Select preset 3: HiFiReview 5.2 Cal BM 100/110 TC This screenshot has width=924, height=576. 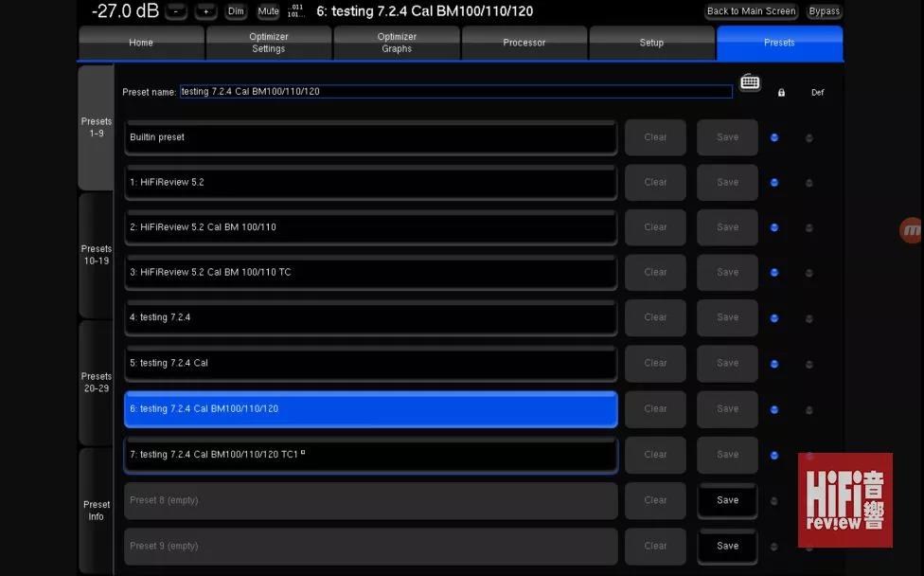(x=370, y=273)
